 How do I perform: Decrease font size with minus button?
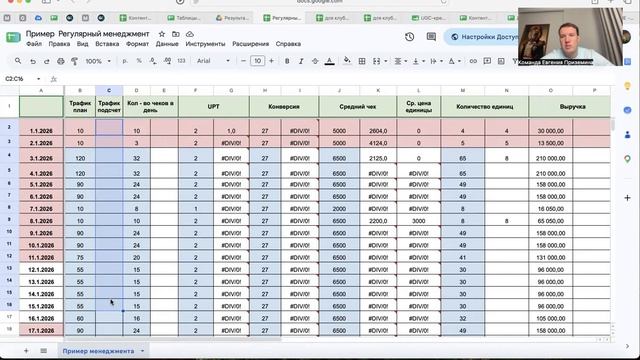pos(243,61)
